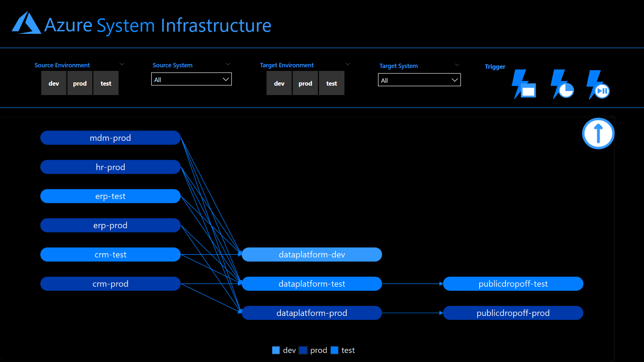Click the circular up-arrow navigation button
The height and width of the screenshot is (362, 644).
point(598,133)
